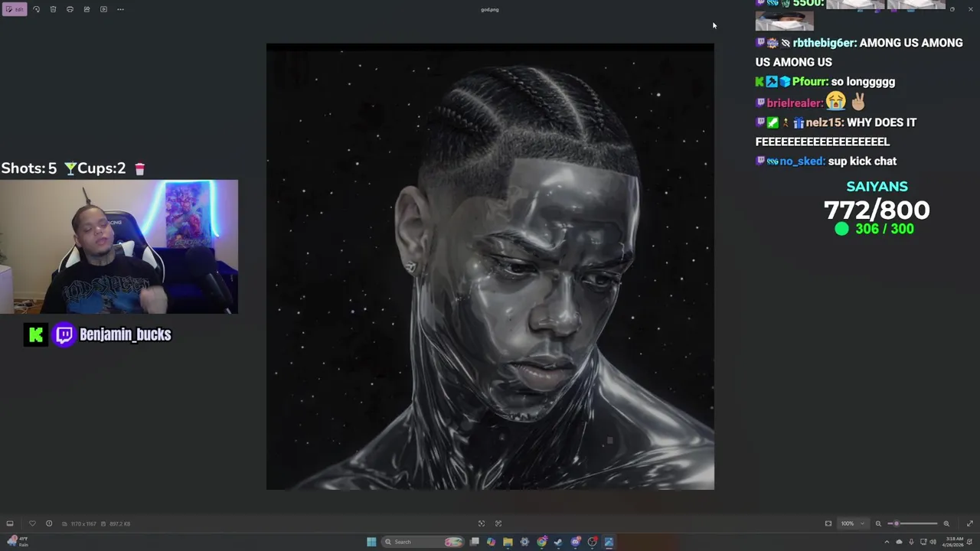Expand the system tray hidden icons chevron

(x=887, y=542)
